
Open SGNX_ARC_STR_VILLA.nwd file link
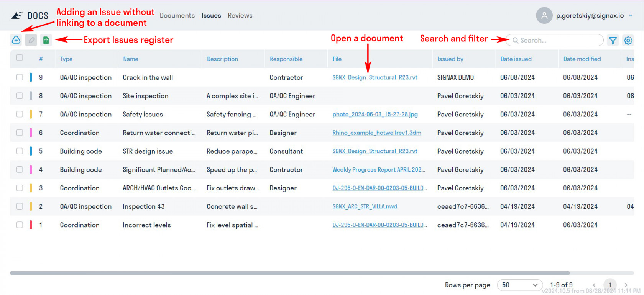(365, 206)
